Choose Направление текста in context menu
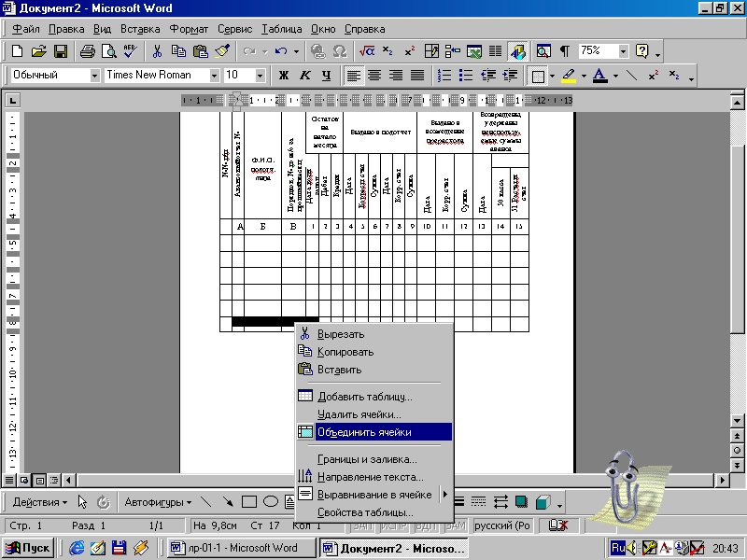The height and width of the screenshot is (560, 747). pos(374,477)
